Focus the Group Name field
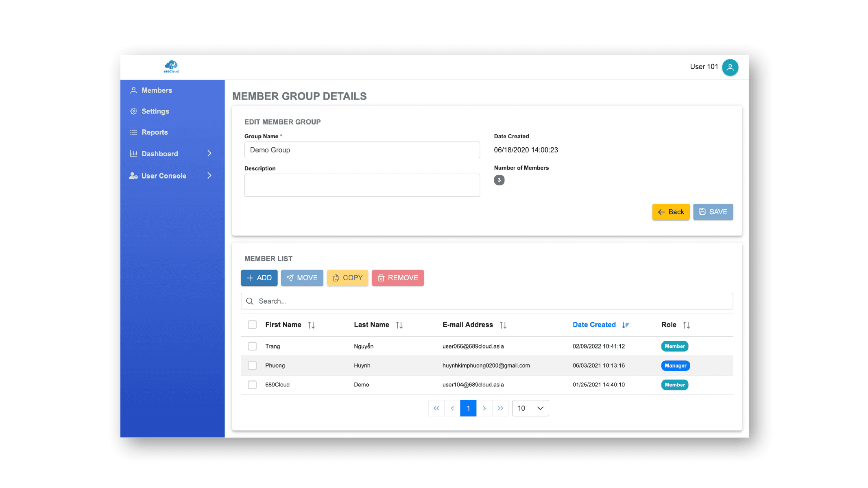This screenshot has width=868, height=488. [362, 150]
